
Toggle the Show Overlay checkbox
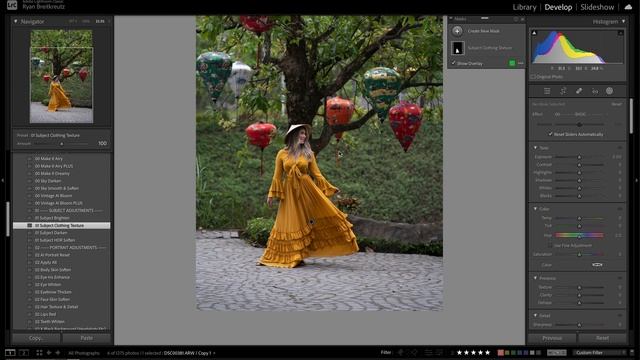point(453,63)
